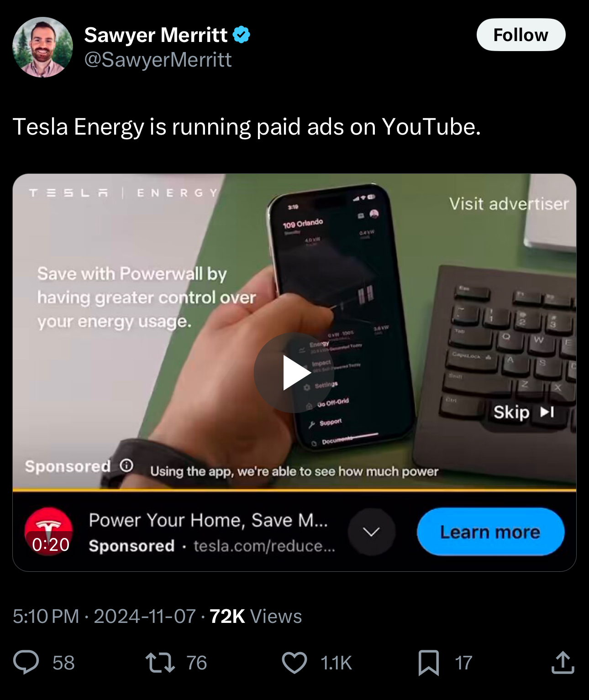
Task: Click the Tesla logo channel avatar
Action: click(48, 532)
